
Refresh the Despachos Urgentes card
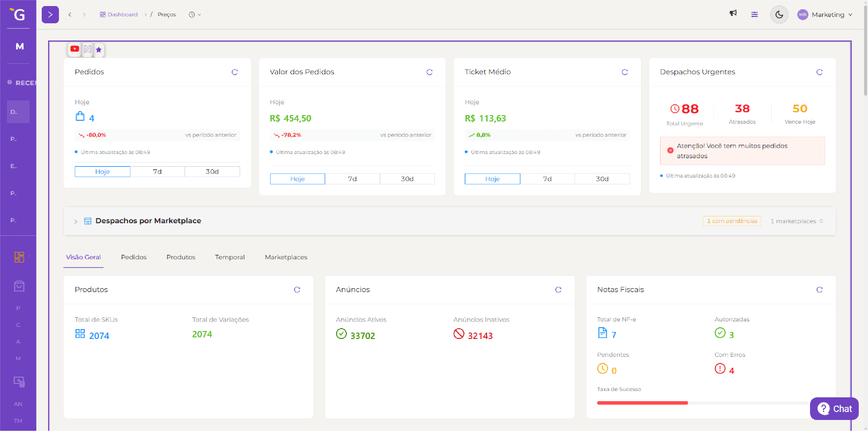tap(820, 72)
